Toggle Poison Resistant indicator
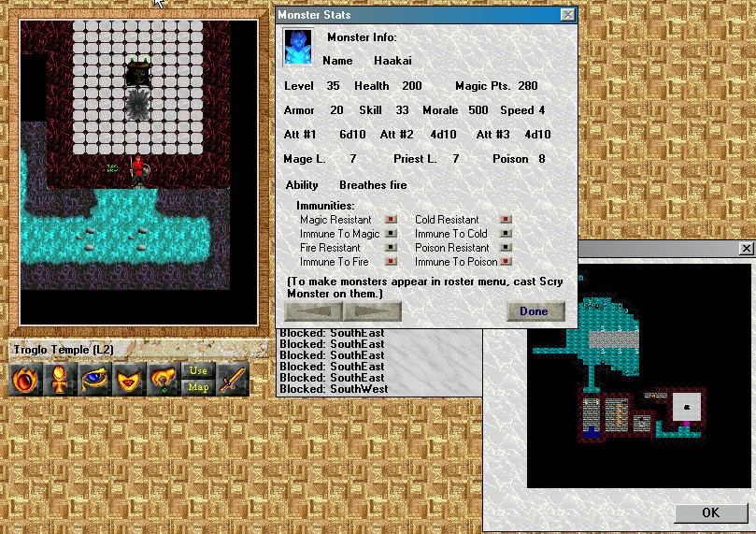 coord(506,248)
